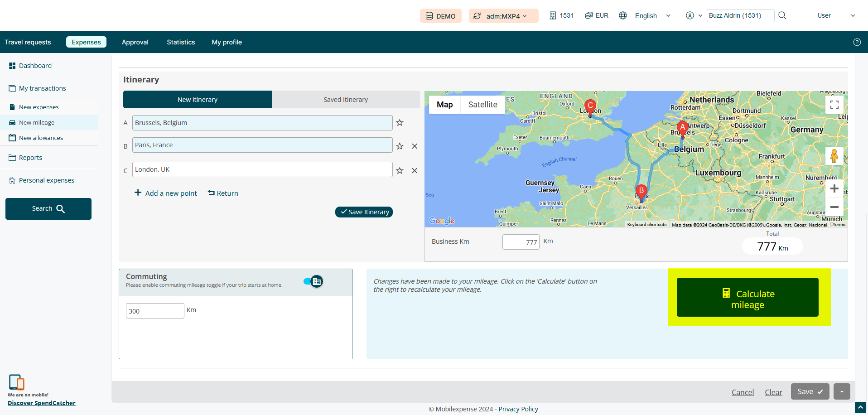This screenshot has height=415, width=868.
Task: Go to the Approval menu
Action: coord(135,42)
